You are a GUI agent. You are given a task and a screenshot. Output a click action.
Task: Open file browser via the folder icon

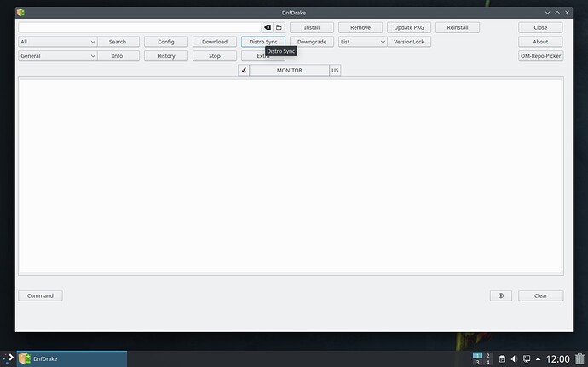[279, 27]
